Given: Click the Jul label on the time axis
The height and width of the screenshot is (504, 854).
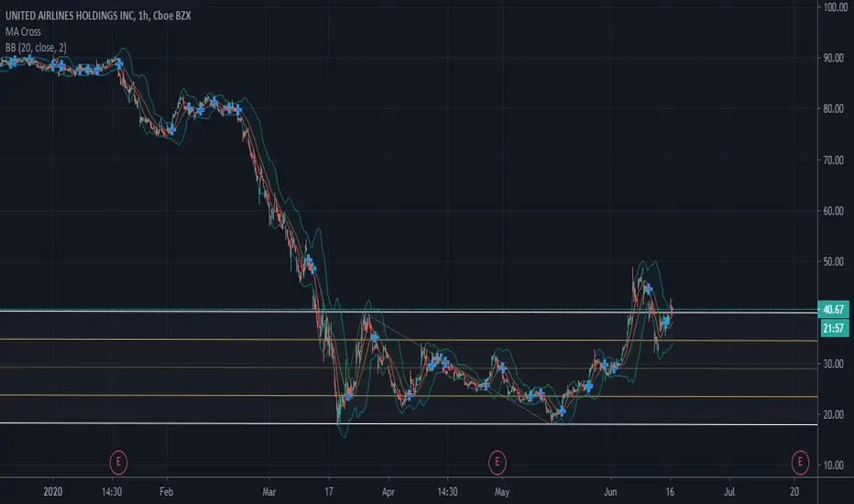Looking at the screenshot, I should point(729,491).
